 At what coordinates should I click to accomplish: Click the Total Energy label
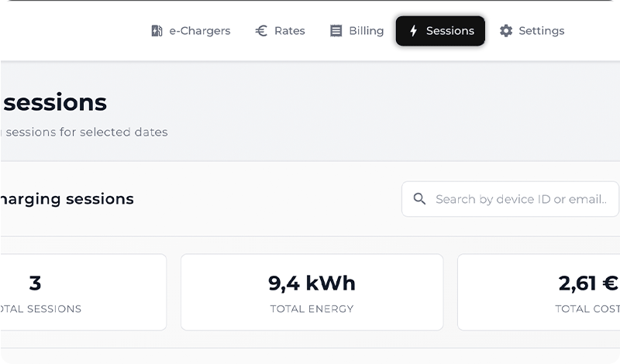tap(312, 309)
